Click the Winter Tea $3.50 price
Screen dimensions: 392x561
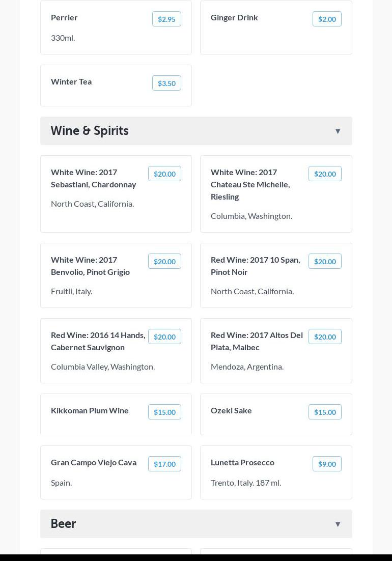166,83
